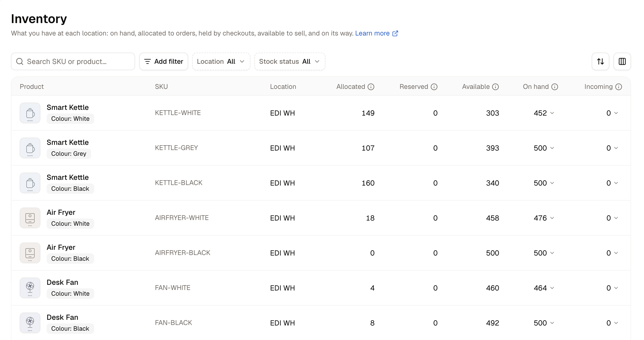Screen dimensions: 644x340
Task: Open Desk Fan Black product thumbnail
Action: click(x=30, y=323)
